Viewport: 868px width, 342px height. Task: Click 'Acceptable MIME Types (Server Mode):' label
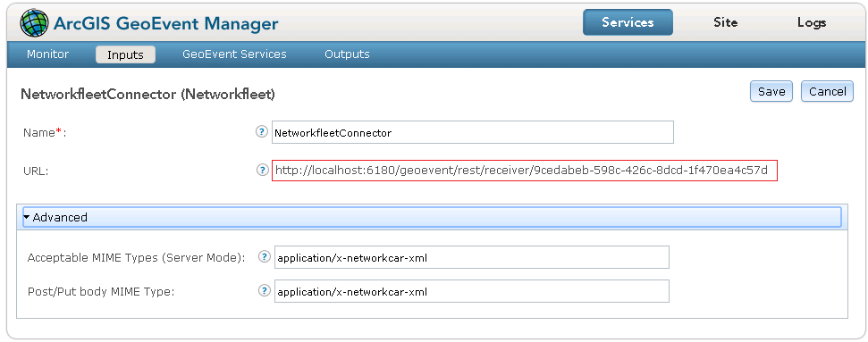click(136, 258)
